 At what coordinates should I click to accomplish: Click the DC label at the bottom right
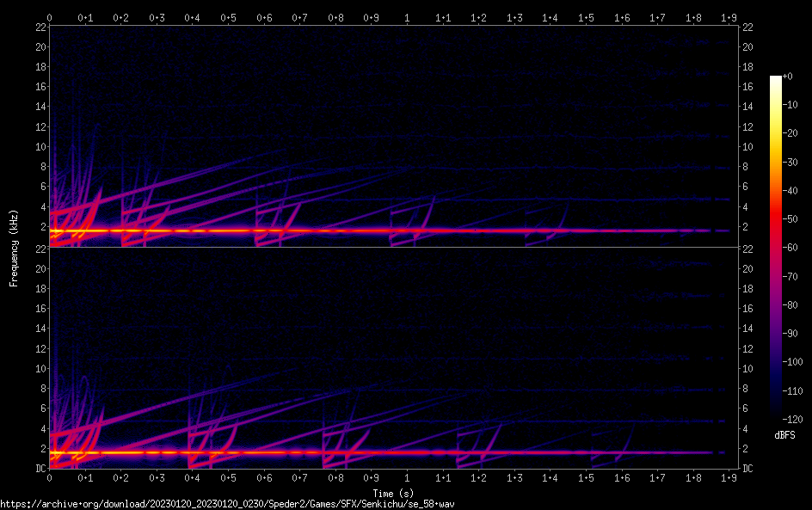click(748, 469)
